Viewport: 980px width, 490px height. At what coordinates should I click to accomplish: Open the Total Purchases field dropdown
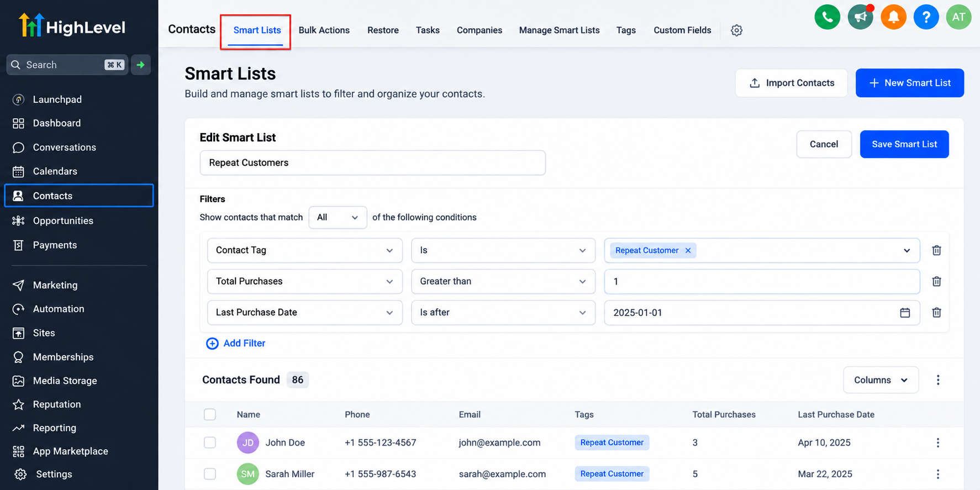305,281
